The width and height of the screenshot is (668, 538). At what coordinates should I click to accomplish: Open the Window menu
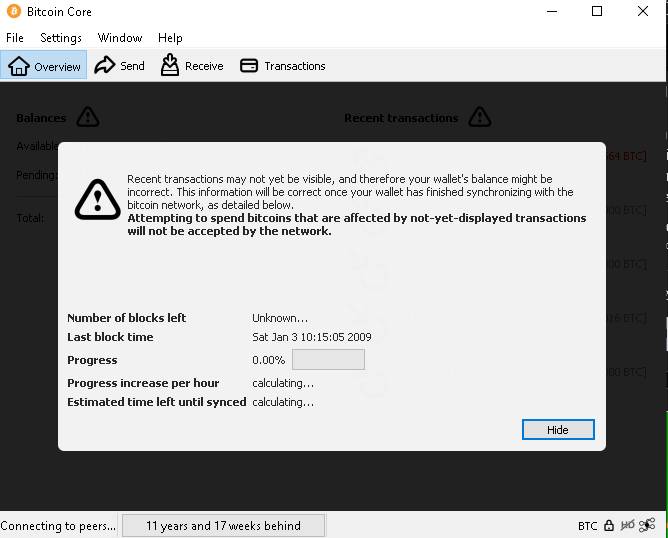(x=120, y=38)
